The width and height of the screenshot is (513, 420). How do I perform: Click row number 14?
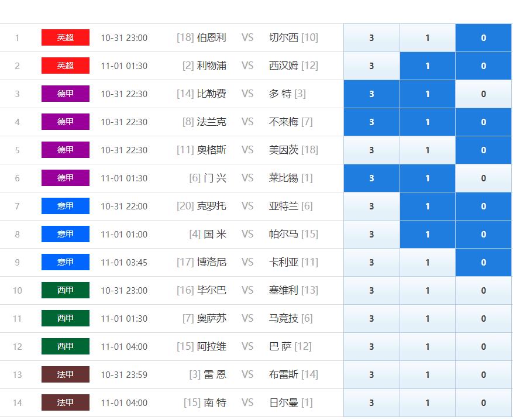click(18, 403)
